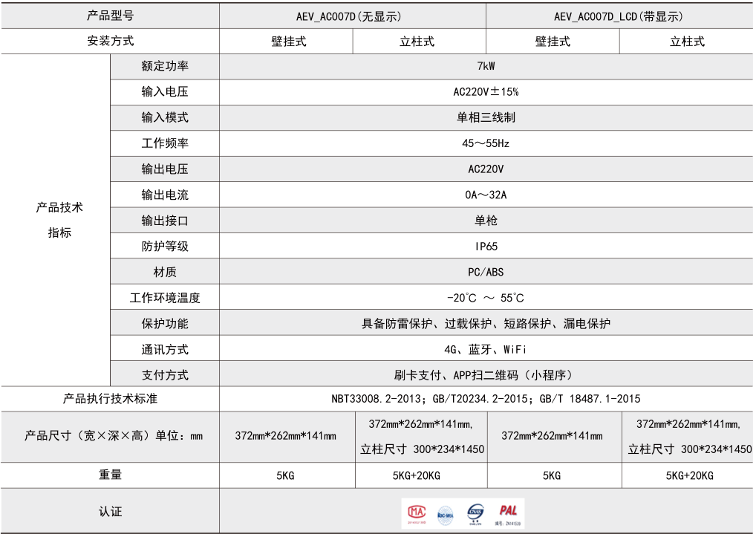Select the IP65 protection level cell
This screenshot has width=756, height=537.
(x=486, y=246)
